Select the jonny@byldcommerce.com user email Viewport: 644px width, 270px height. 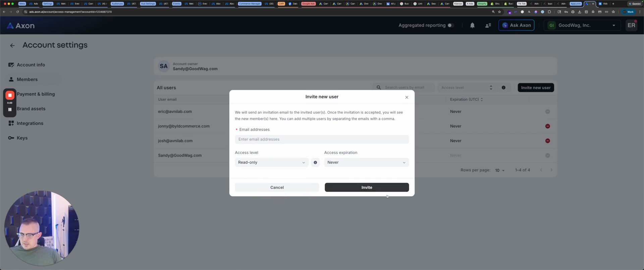184,126
